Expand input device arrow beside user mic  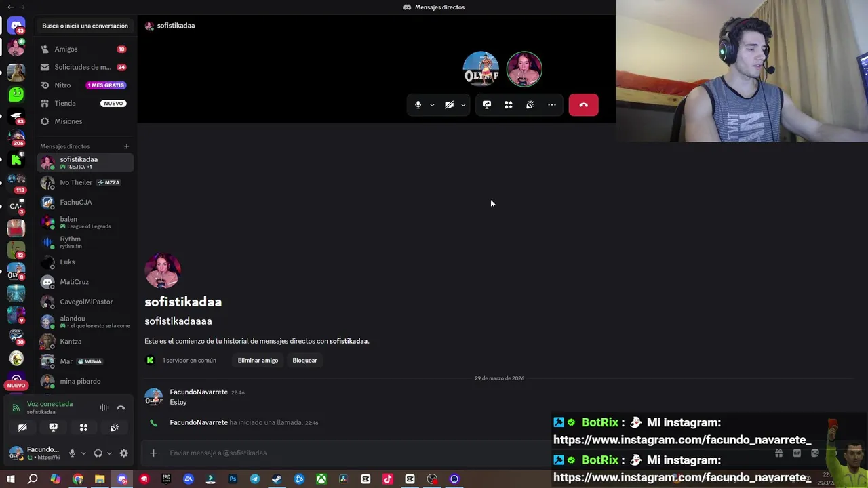(83, 453)
